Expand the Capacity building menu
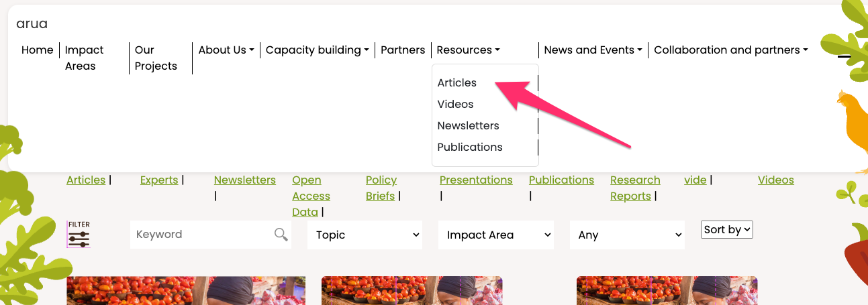 point(317,50)
